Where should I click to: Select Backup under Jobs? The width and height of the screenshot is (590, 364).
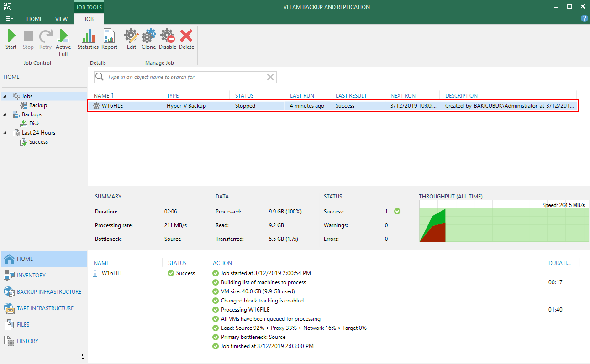coord(38,105)
